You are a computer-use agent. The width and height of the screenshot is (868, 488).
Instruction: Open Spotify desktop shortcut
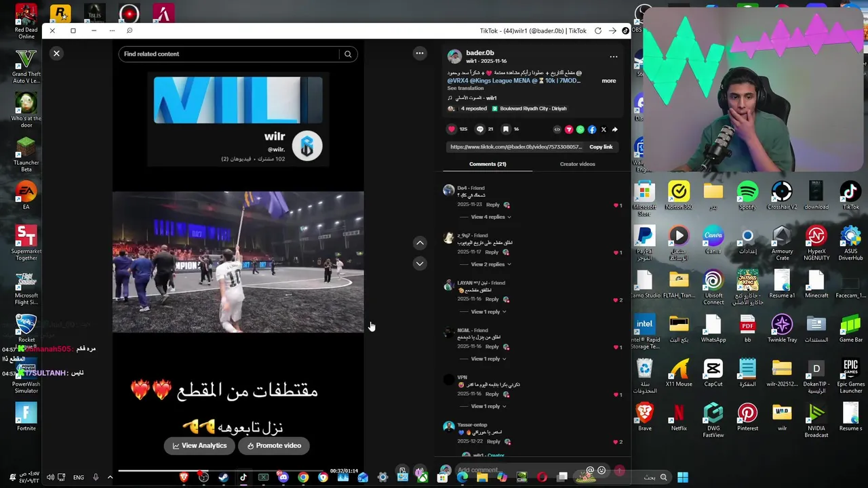(747, 196)
